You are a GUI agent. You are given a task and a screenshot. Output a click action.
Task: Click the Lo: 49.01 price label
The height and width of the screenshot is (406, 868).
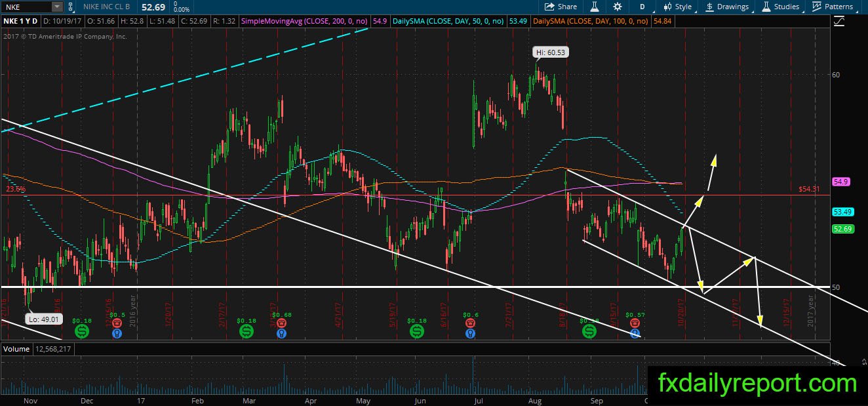[x=45, y=319]
